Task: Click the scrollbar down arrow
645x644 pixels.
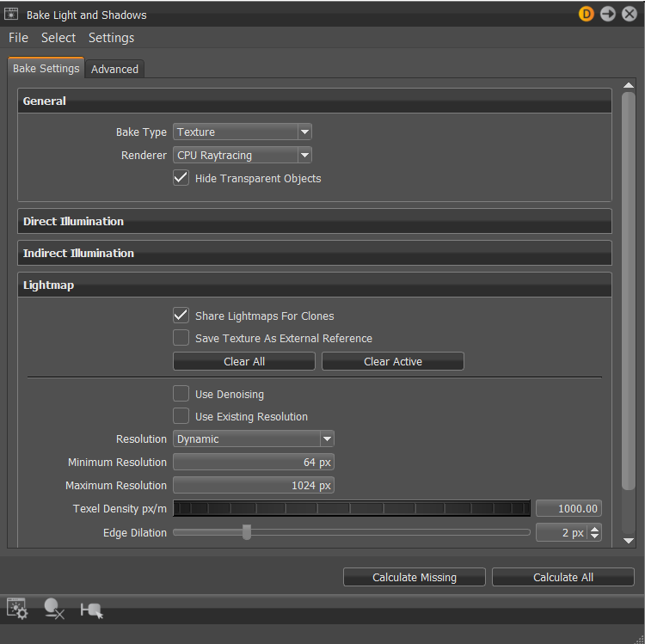Action: coord(629,541)
